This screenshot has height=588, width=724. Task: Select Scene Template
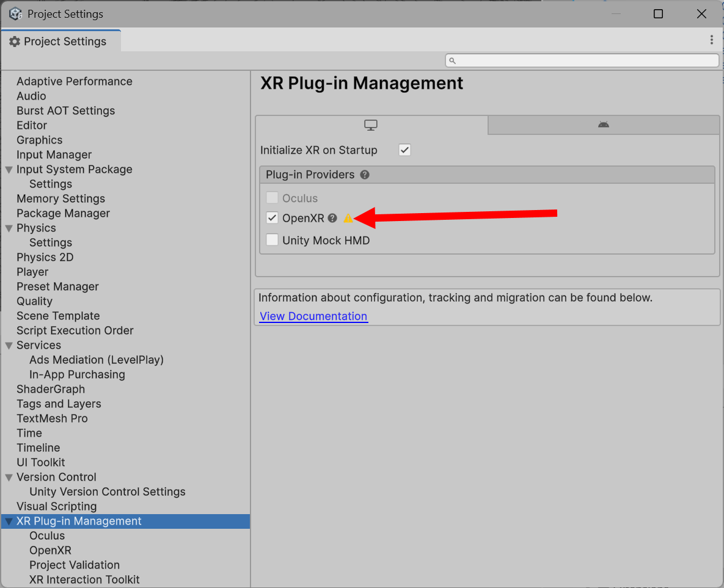(x=58, y=316)
